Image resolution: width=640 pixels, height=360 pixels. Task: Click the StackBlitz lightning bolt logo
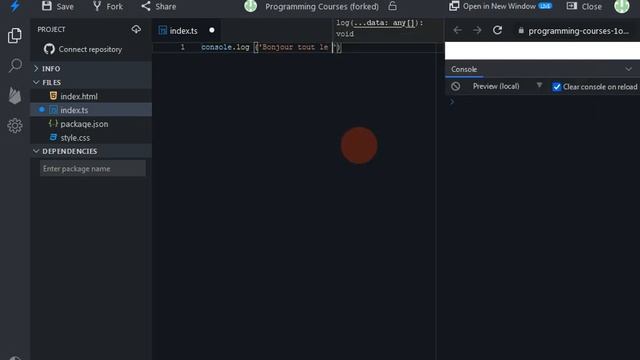click(15, 6)
